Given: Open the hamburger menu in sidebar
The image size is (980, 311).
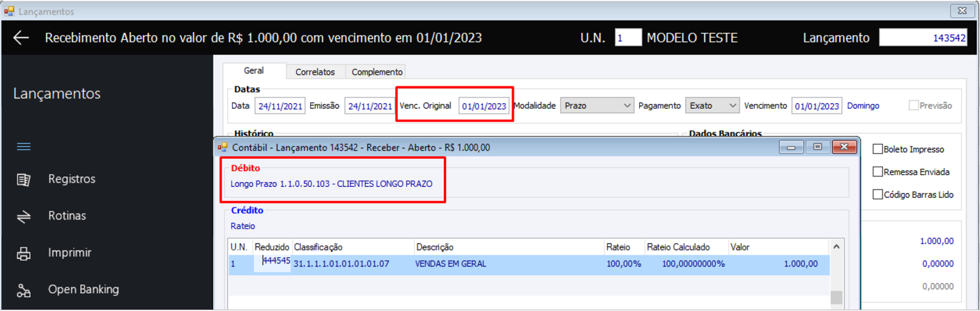Looking at the screenshot, I should click(24, 147).
